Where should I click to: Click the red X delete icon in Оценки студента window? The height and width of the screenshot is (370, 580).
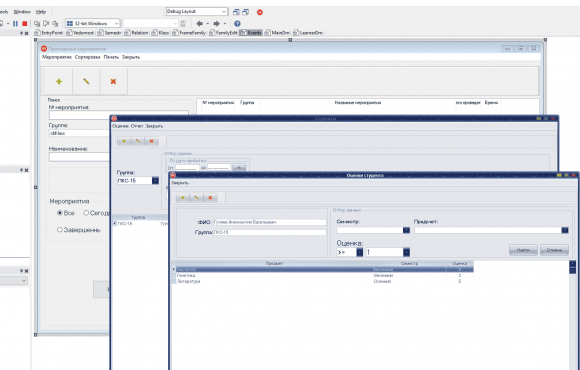point(210,198)
